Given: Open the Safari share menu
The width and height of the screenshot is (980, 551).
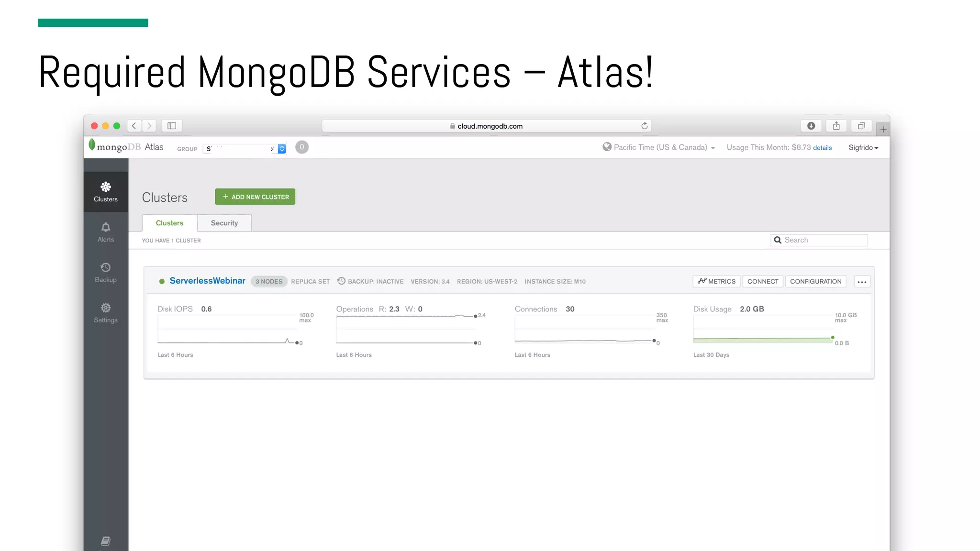Looking at the screenshot, I should coord(836,126).
